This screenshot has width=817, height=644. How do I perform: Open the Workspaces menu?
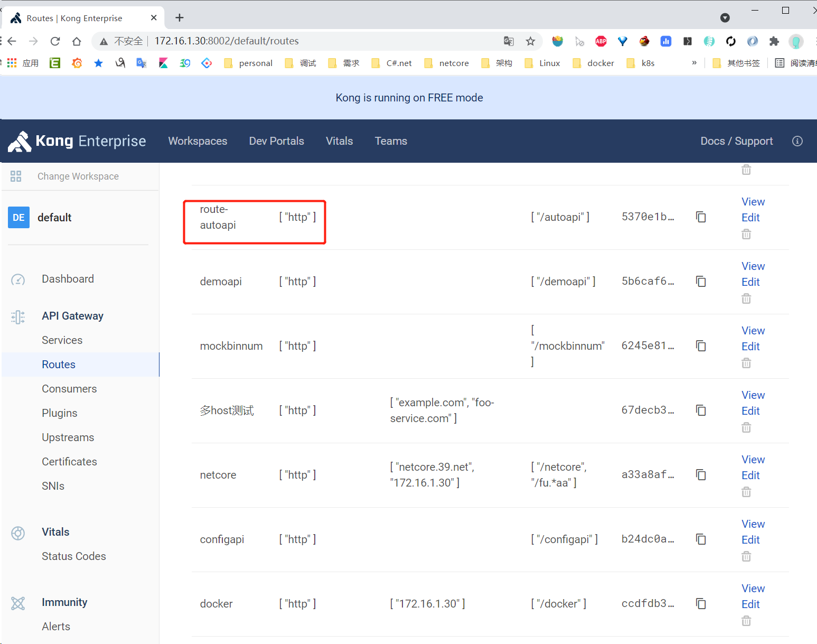tap(198, 141)
